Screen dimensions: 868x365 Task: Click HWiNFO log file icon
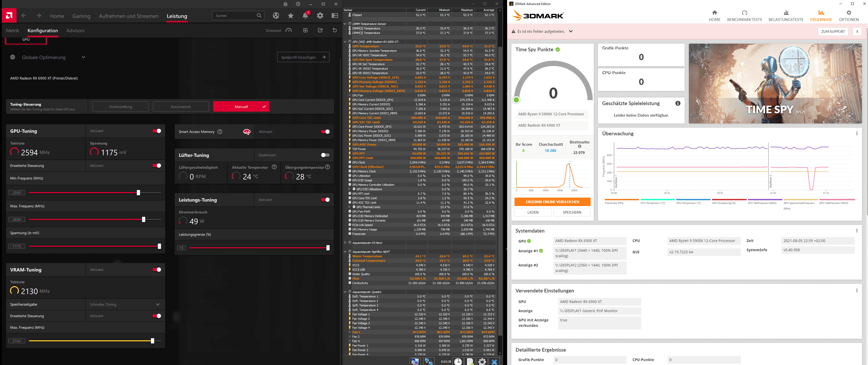[x=470, y=361]
